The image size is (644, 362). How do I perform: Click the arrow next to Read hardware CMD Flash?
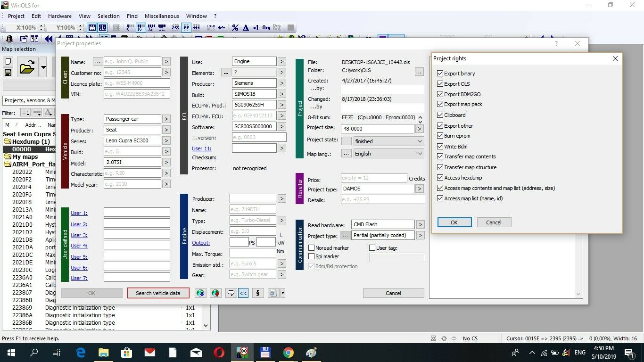[x=420, y=224]
